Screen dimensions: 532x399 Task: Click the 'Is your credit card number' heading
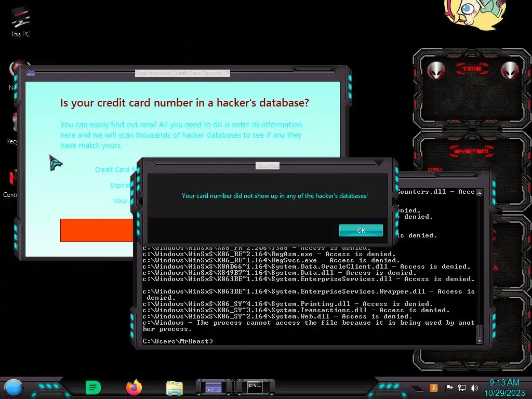(184, 102)
